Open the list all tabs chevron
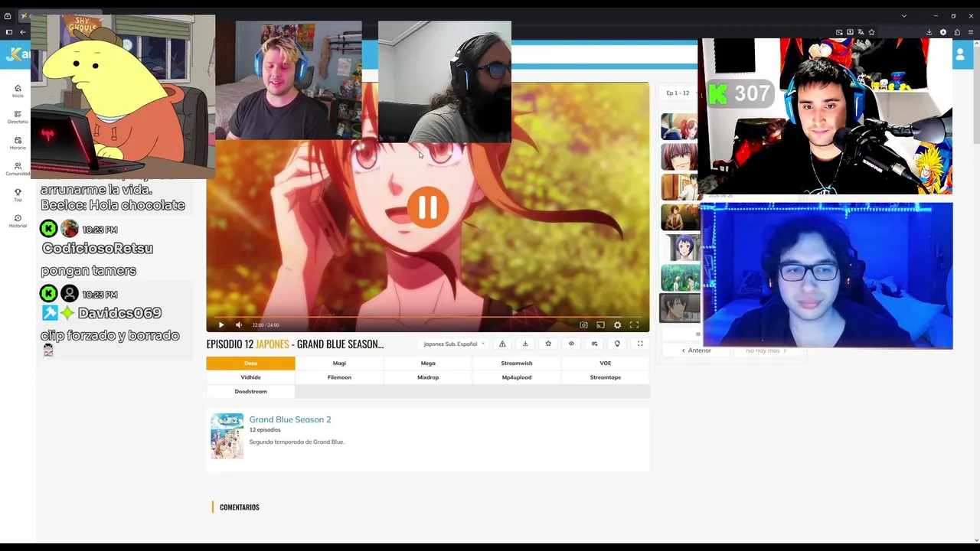The height and width of the screenshot is (551, 980). point(904,15)
